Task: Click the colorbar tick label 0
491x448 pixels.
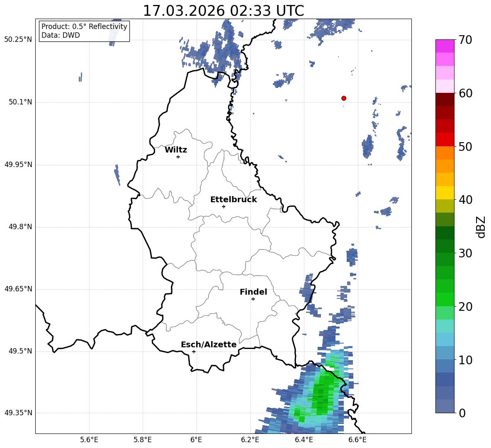Action: [x=462, y=413]
